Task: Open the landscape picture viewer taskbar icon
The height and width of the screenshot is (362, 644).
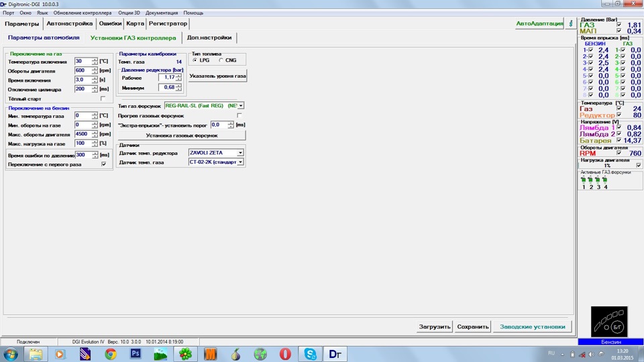Action: pos(160,354)
